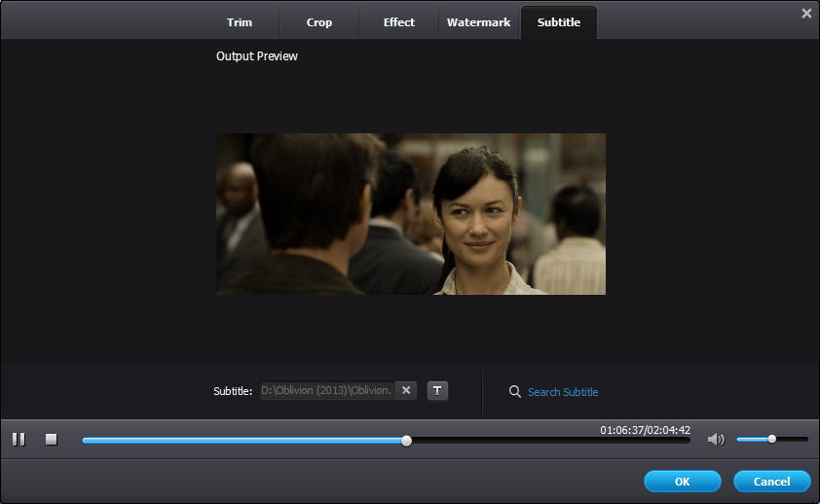The image size is (820, 504).
Task: Select the Subtitle tab
Action: click(559, 22)
